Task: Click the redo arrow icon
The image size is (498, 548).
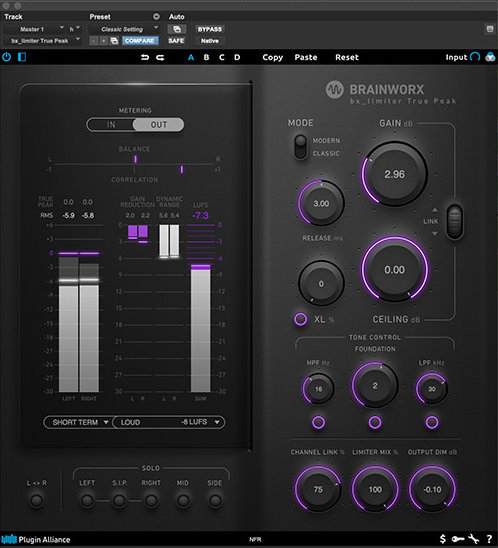Action: click(160, 57)
